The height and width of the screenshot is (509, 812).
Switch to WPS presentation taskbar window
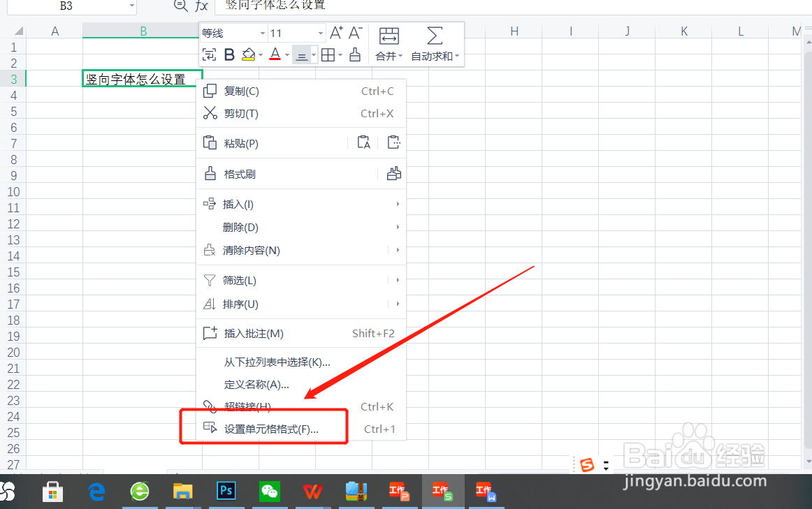[x=399, y=492]
